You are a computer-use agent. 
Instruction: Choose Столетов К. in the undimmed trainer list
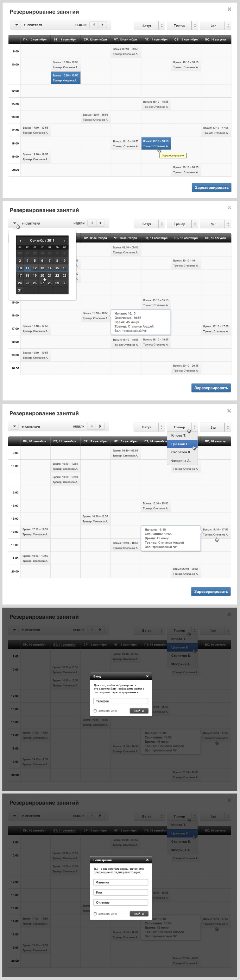(182, 452)
